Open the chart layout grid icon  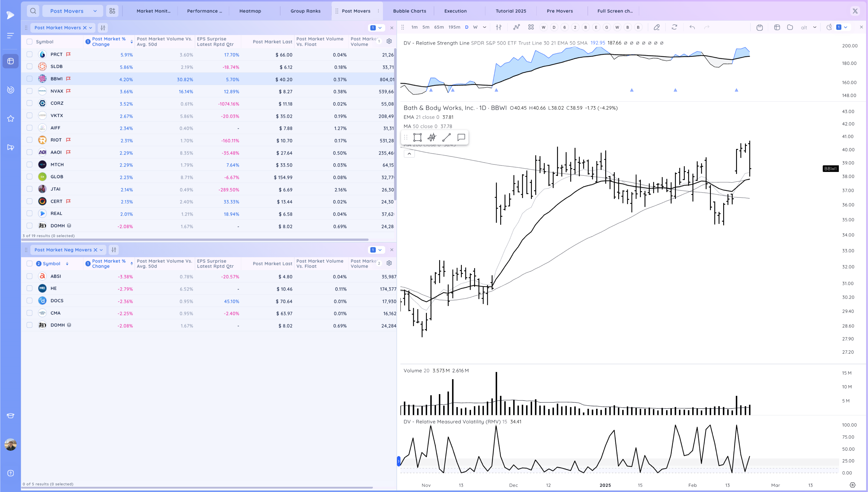click(531, 27)
